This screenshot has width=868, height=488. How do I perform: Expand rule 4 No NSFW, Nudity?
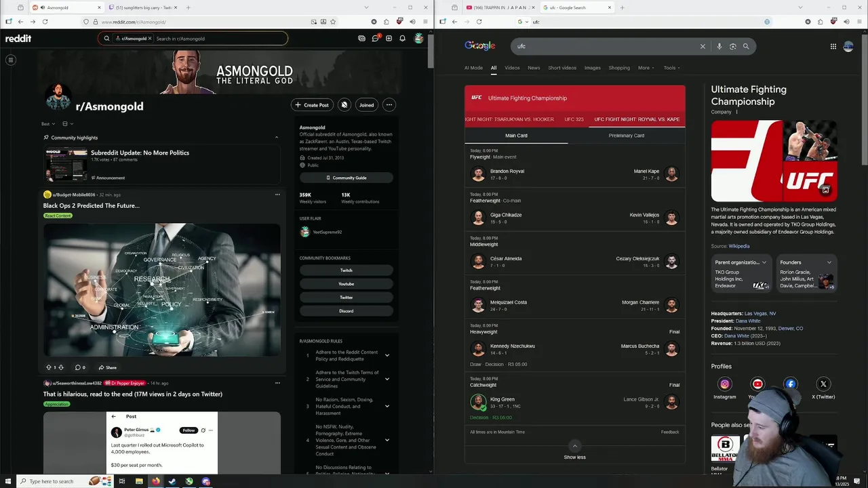(x=387, y=440)
